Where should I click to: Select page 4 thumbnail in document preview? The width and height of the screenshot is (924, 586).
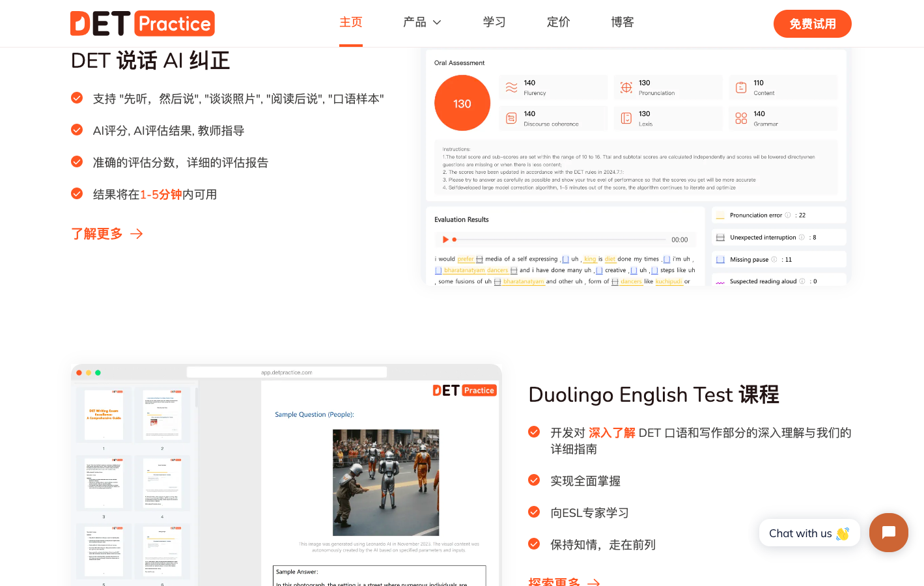coord(162,482)
